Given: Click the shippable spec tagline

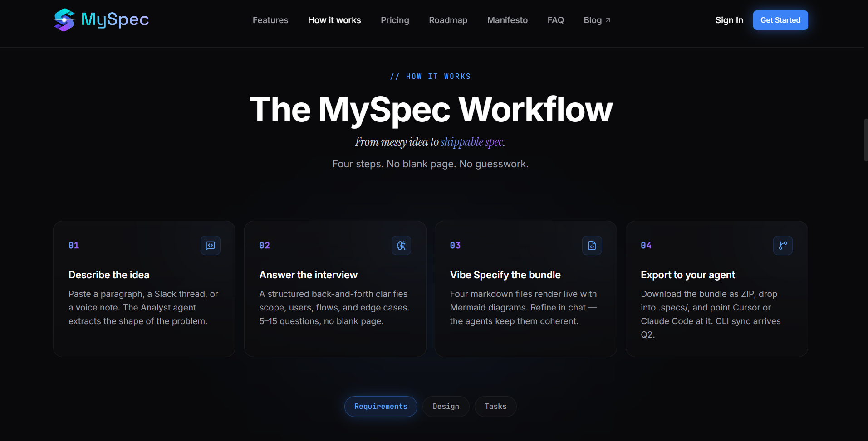Looking at the screenshot, I should click(473, 142).
